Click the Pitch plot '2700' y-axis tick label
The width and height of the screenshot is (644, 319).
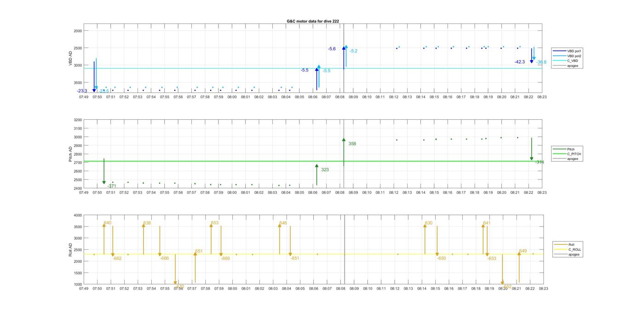click(x=78, y=163)
